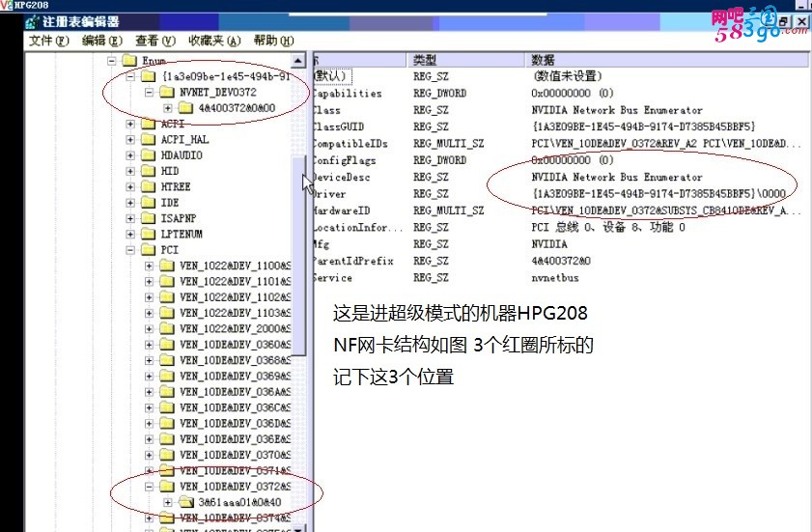
Task: Click tree pane scroll up arrow
Action: pos(297,61)
